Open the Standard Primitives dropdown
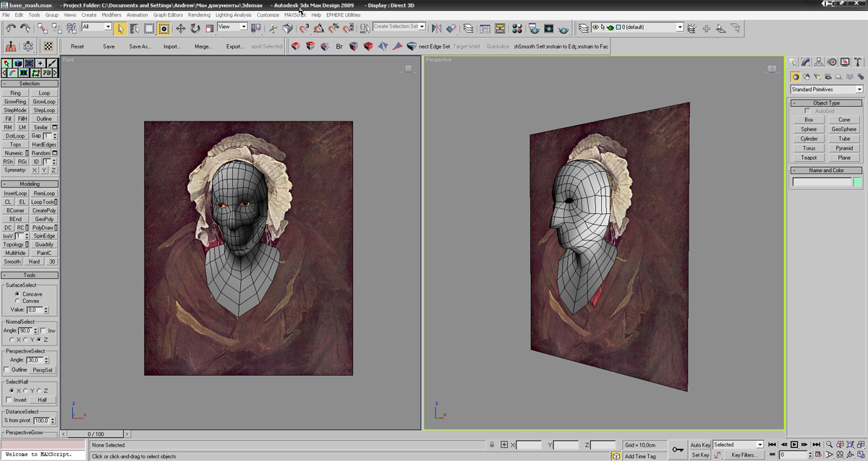This screenshot has height=461, width=868. tap(827, 90)
